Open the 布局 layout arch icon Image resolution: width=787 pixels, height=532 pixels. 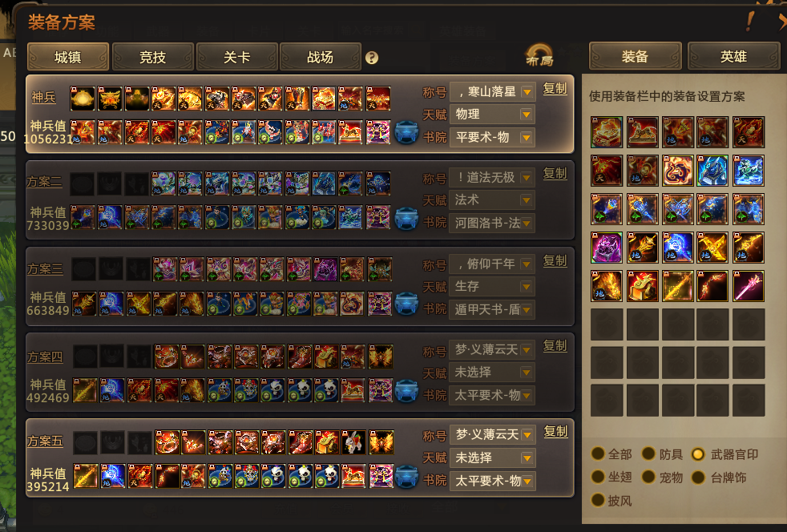pos(539,55)
